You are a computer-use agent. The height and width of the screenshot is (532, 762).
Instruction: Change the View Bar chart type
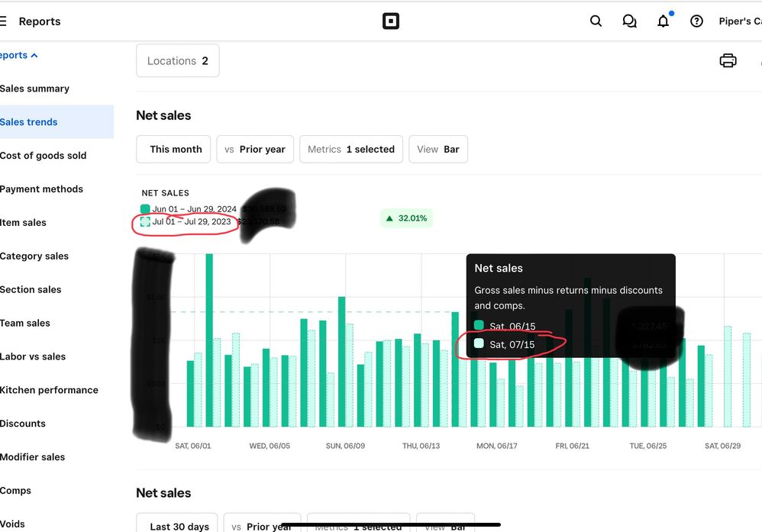point(438,150)
